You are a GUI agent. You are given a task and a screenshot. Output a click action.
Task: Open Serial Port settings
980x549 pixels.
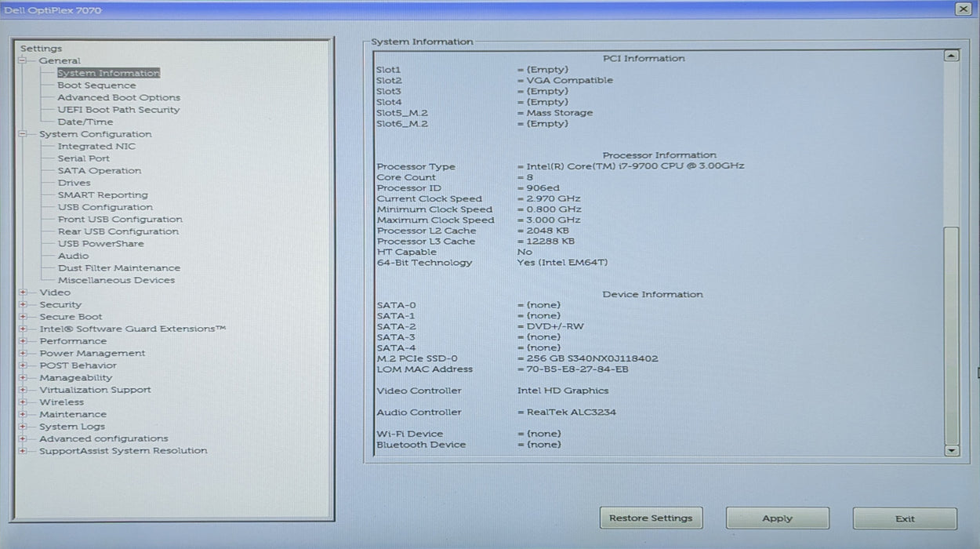coord(83,158)
